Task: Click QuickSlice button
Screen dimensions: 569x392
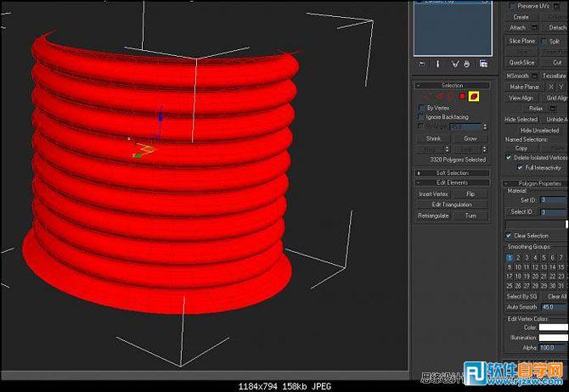Action: pos(521,63)
